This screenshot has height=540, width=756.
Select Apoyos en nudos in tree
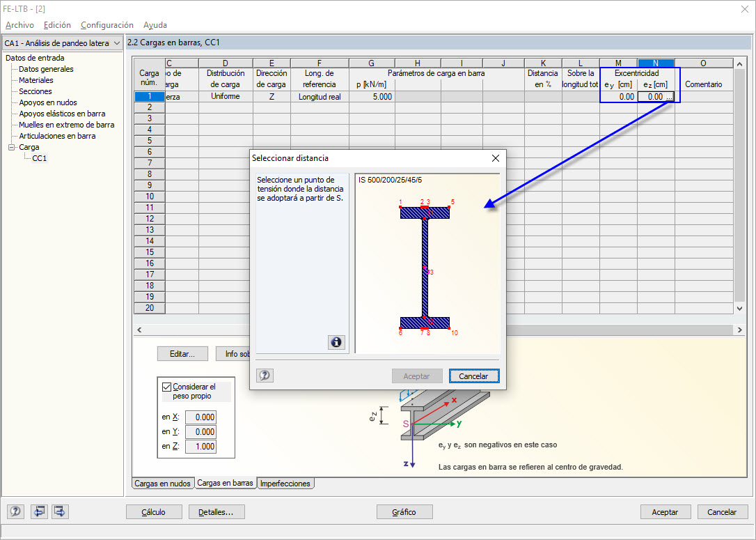48,102
